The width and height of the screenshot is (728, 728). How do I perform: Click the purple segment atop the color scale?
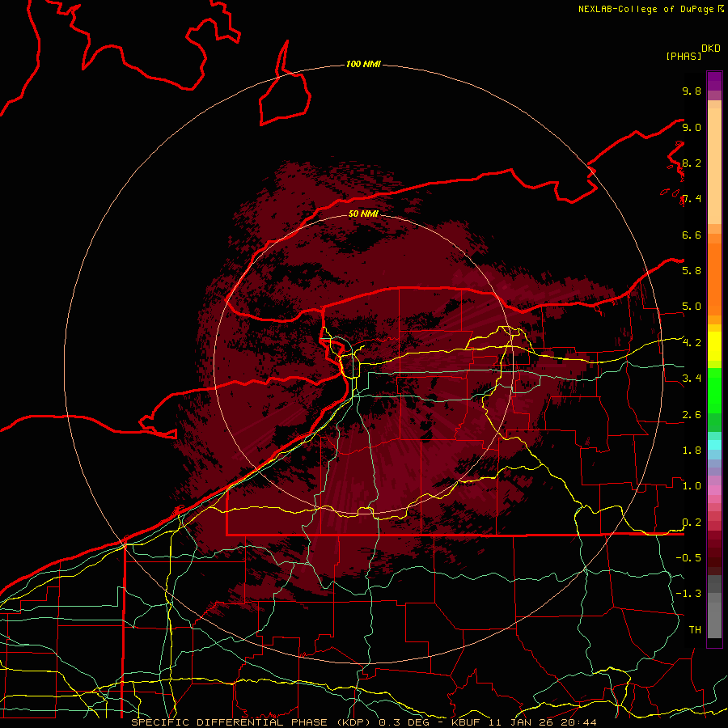(714, 81)
